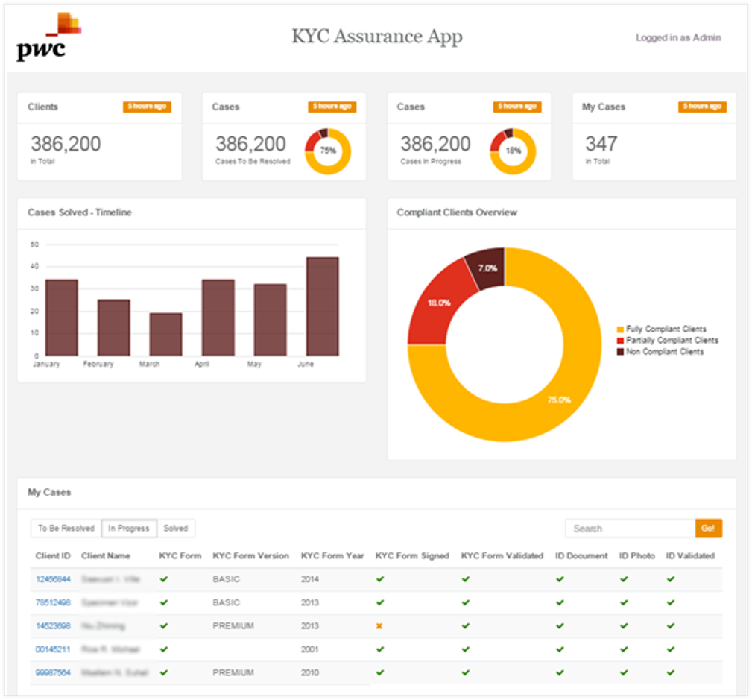Open the Solved tab in My Cases
752x700 pixels.
pos(176,529)
